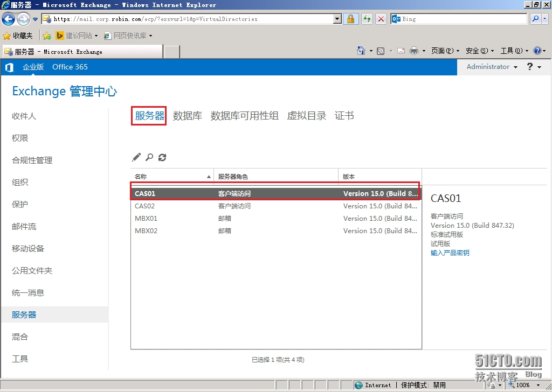Expand the address bar history dropdown

point(337,19)
